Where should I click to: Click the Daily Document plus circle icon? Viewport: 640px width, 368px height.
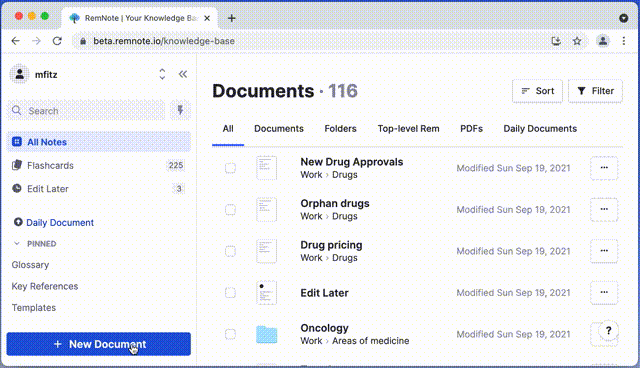coord(18,222)
